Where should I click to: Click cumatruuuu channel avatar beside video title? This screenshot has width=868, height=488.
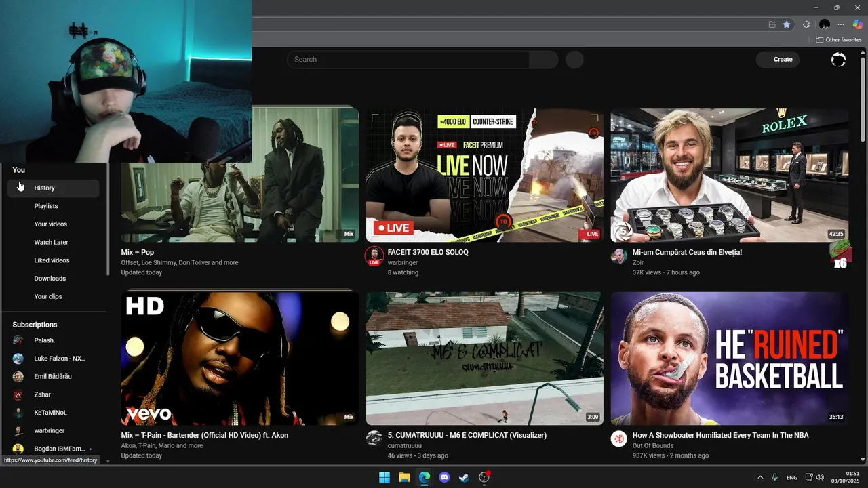[x=374, y=439]
